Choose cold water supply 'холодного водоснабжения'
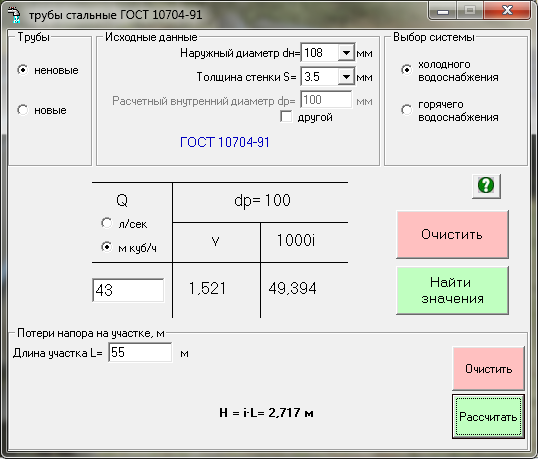538x459 pixels. 407,70
